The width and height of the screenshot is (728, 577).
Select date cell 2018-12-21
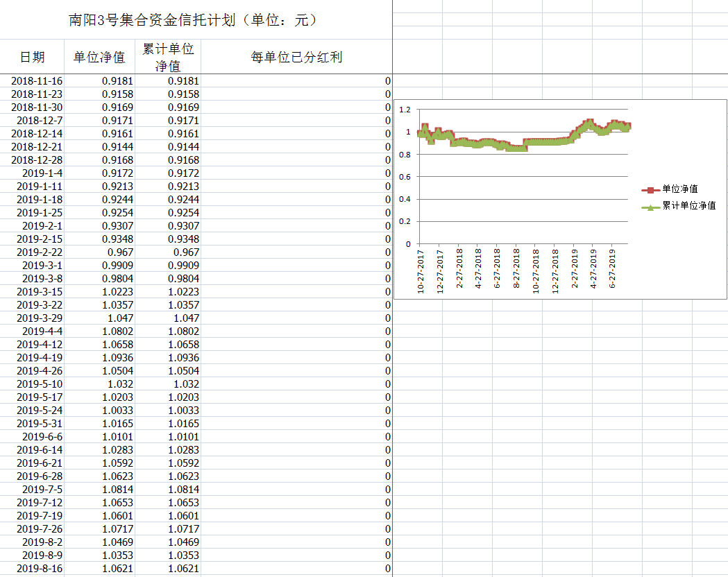(32, 146)
